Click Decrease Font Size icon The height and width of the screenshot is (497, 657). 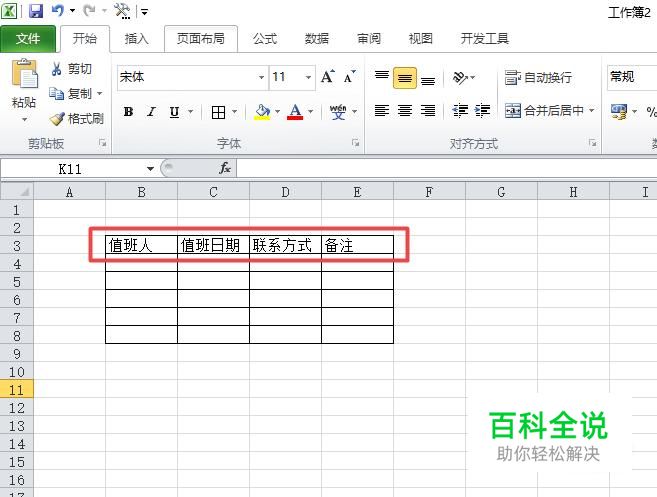349,77
